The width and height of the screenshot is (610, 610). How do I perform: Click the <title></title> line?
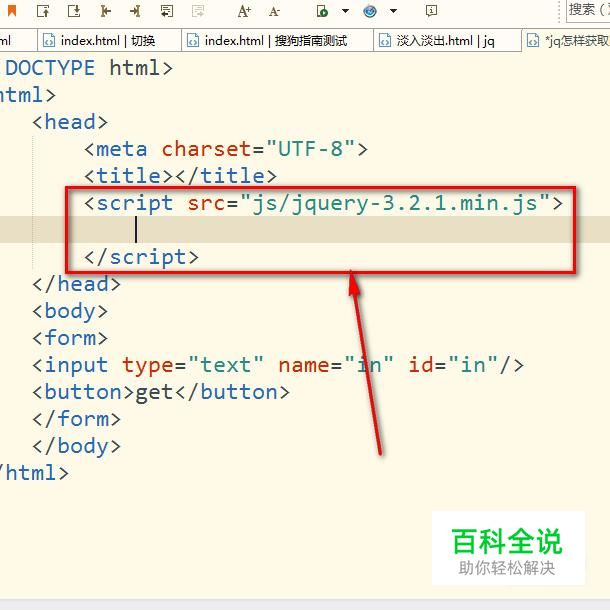pyautogui.click(x=181, y=176)
